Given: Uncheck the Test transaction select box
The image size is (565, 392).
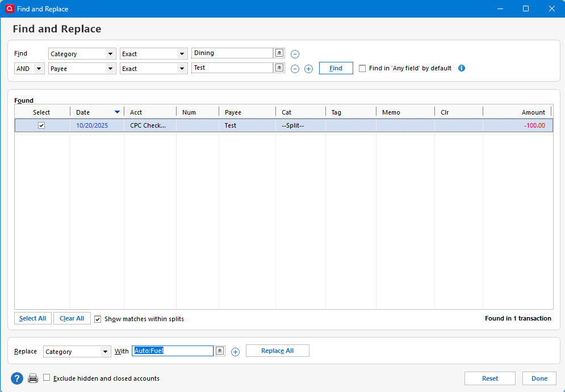Looking at the screenshot, I should pyautogui.click(x=41, y=125).
